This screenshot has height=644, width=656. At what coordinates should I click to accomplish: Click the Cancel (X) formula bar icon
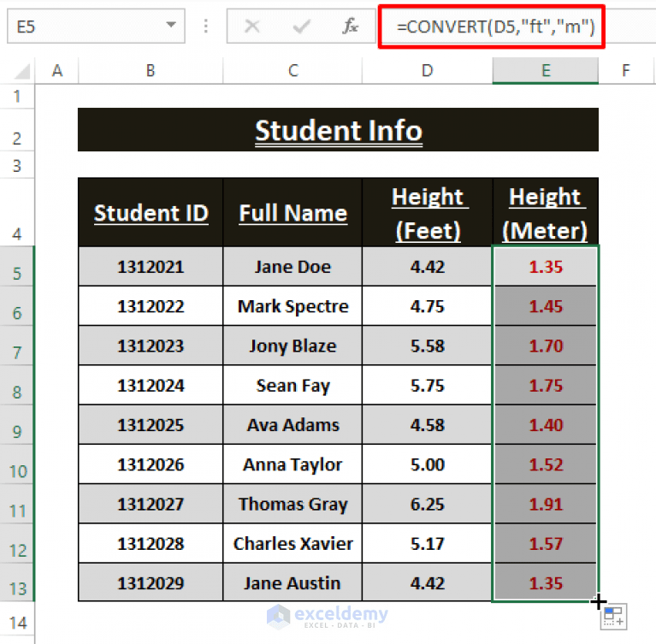point(251,27)
